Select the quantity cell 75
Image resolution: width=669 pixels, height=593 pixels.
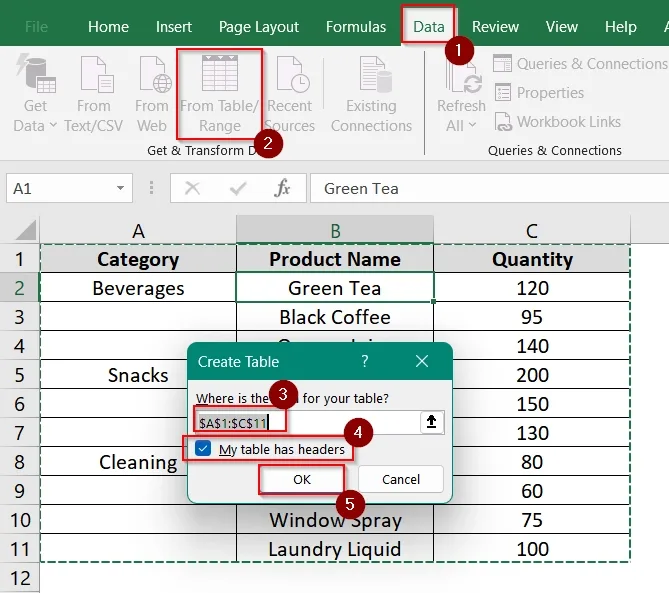coord(532,520)
